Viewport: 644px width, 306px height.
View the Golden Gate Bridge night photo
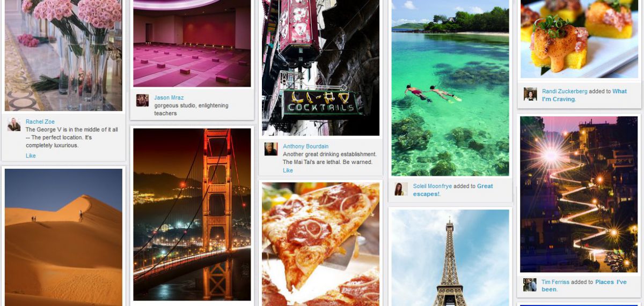(192, 214)
